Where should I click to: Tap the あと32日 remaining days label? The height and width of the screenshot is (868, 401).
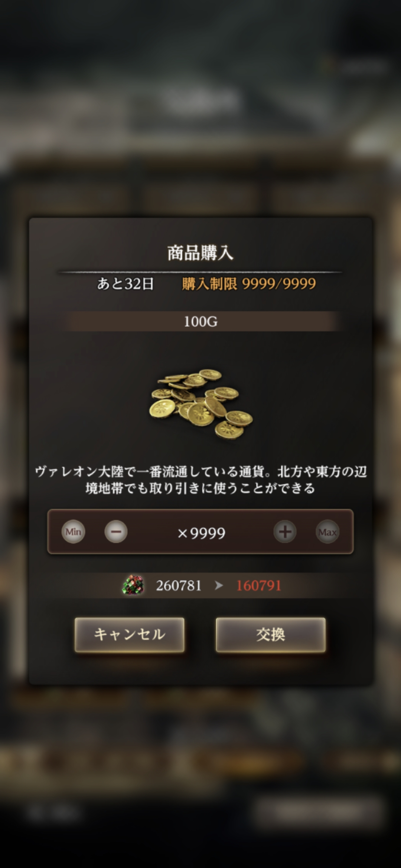tap(125, 284)
